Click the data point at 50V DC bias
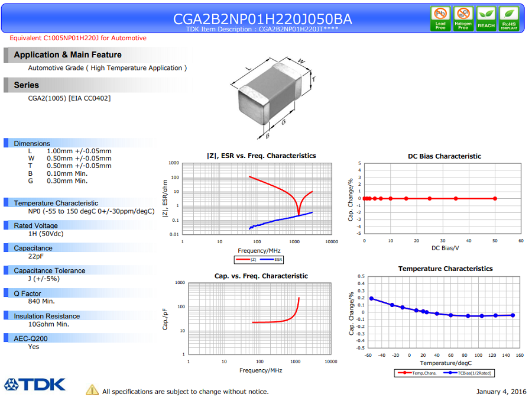Screen dimensions: 532x397 click(x=495, y=199)
